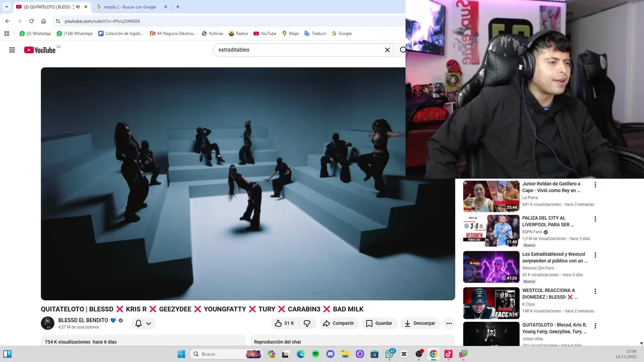Open the Windows Start menu
The height and width of the screenshot is (362, 644).
pyautogui.click(x=181, y=354)
